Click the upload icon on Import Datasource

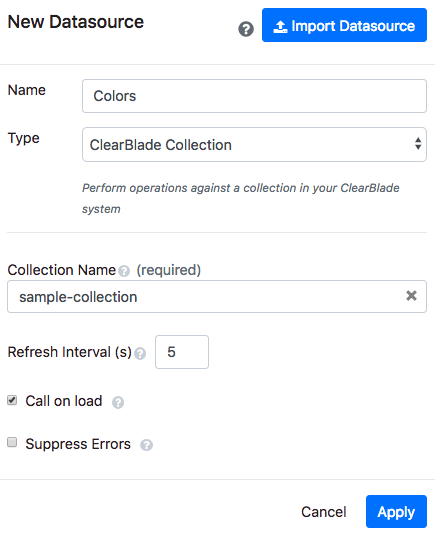point(280,27)
